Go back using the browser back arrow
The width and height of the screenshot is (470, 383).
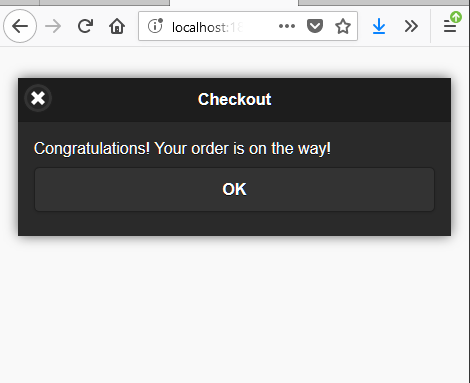20,26
